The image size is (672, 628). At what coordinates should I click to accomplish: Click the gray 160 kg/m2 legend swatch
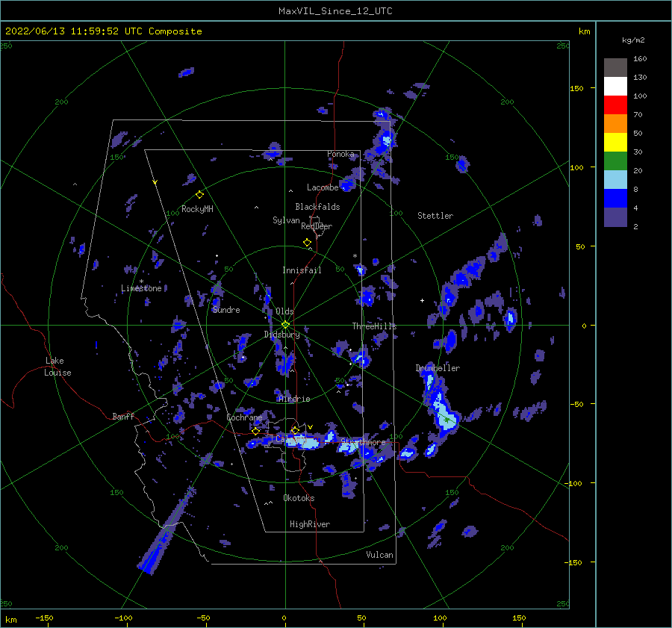(615, 68)
